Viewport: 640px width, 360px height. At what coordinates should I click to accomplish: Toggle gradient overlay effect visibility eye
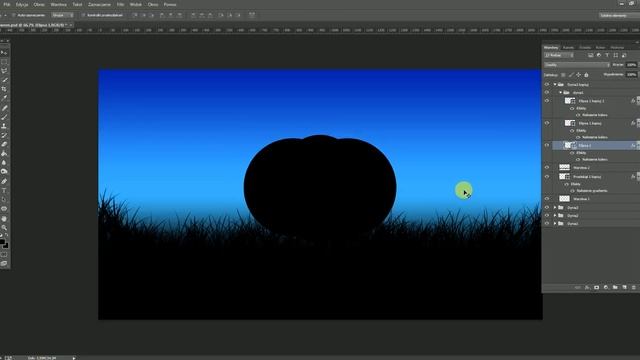point(572,191)
